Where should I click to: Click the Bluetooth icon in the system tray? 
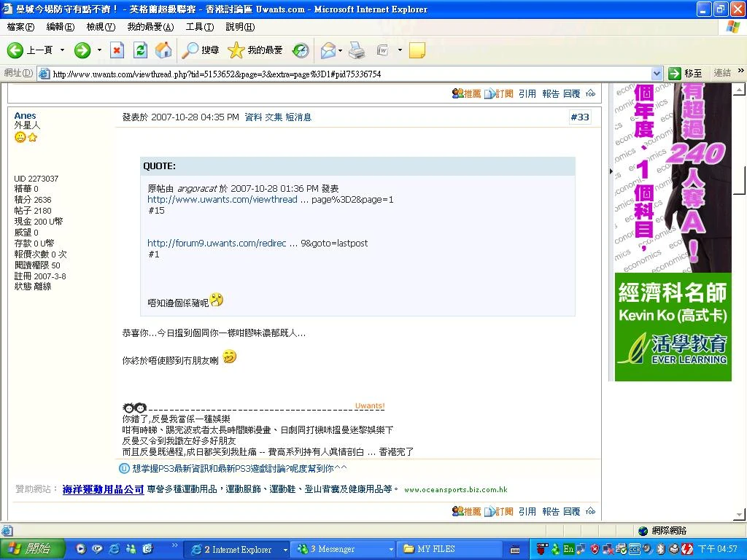(x=661, y=549)
